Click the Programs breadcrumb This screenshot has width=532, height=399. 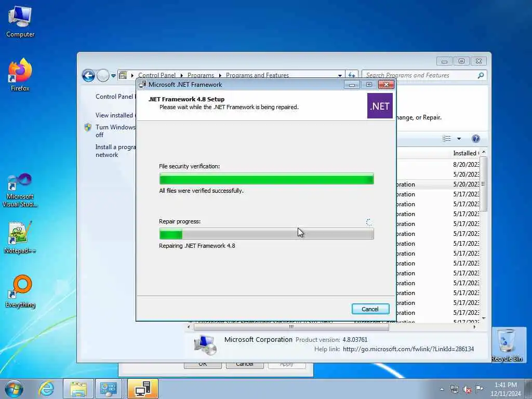click(201, 75)
